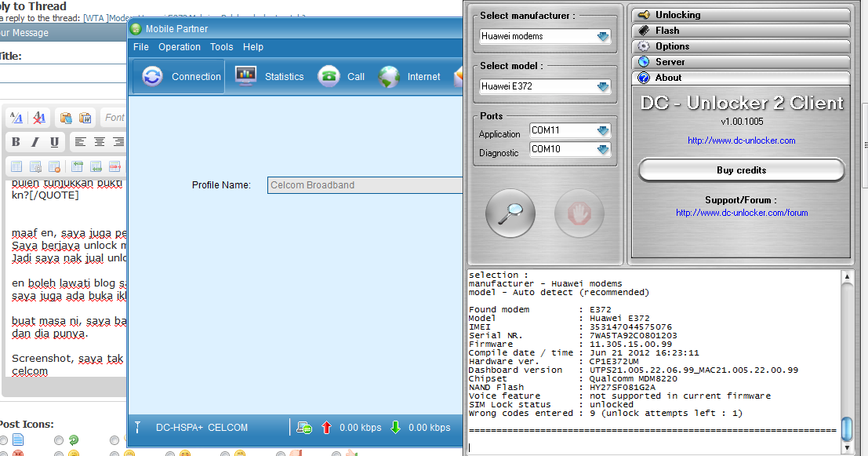
Task: Switch editor mode with the A/A icon
Action: [x=16, y=118]
